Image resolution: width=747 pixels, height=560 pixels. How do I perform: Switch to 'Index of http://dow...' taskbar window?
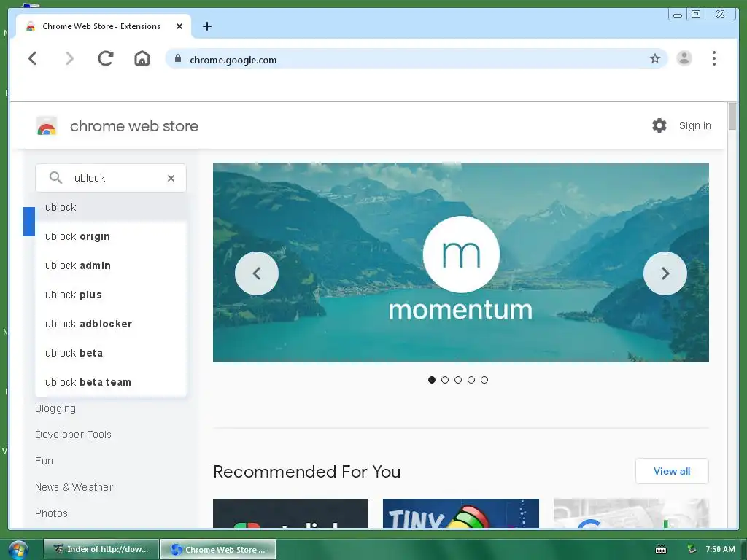(x=101, y=550)
